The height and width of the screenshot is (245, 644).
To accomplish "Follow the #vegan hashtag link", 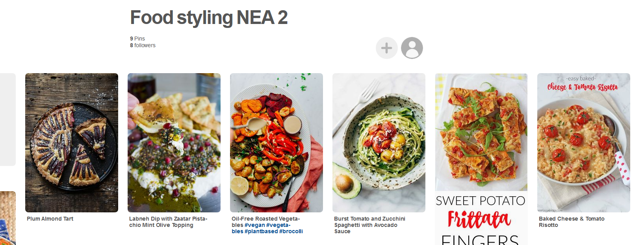I will point(255,225).
